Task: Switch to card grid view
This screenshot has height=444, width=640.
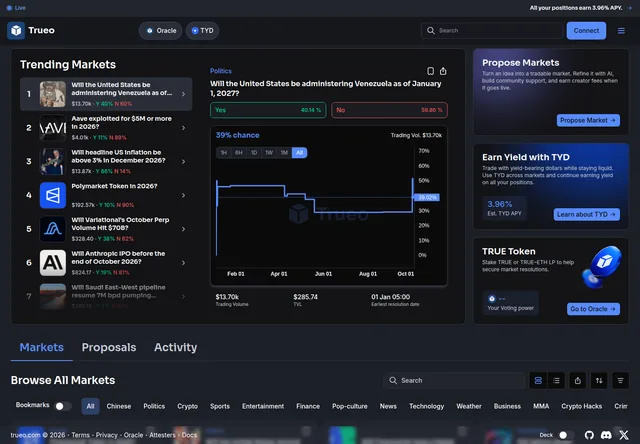Action: [538, 380]
